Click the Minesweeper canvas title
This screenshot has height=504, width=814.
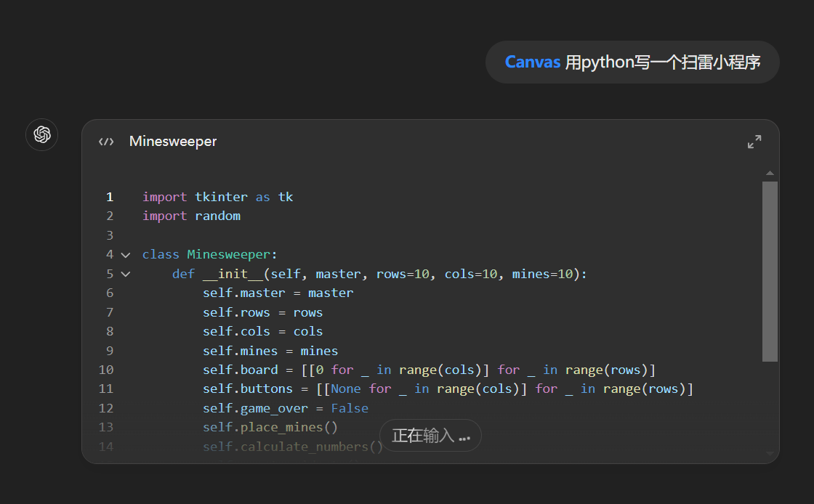coord(173,142)
